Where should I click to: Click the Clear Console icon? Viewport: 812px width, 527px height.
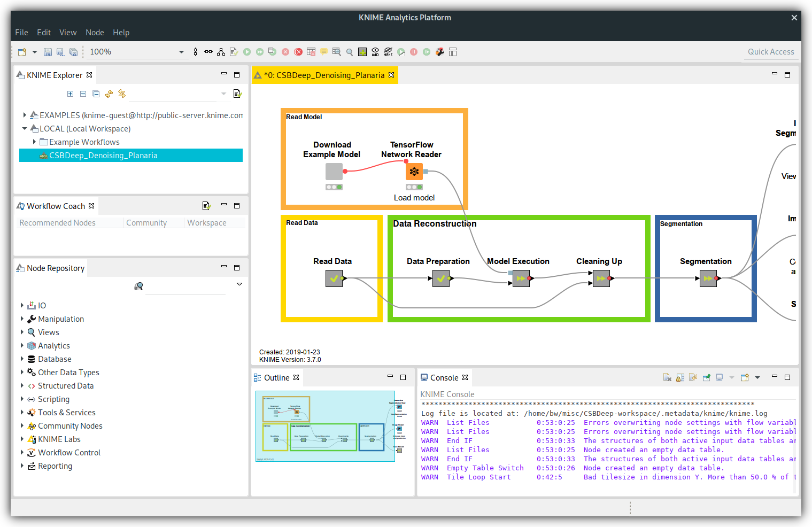[667, 377]
